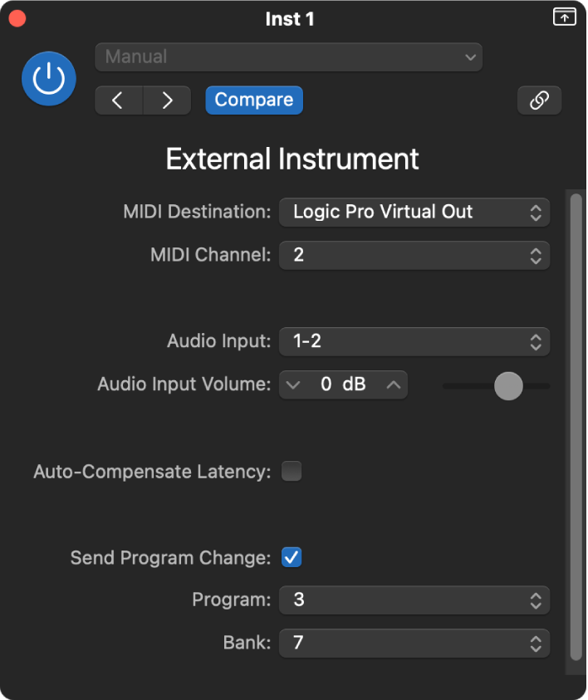The width and height of the screenshot is (588, 700).
Task: Click the Audio Input Volume value field
Action: point(343,385)
